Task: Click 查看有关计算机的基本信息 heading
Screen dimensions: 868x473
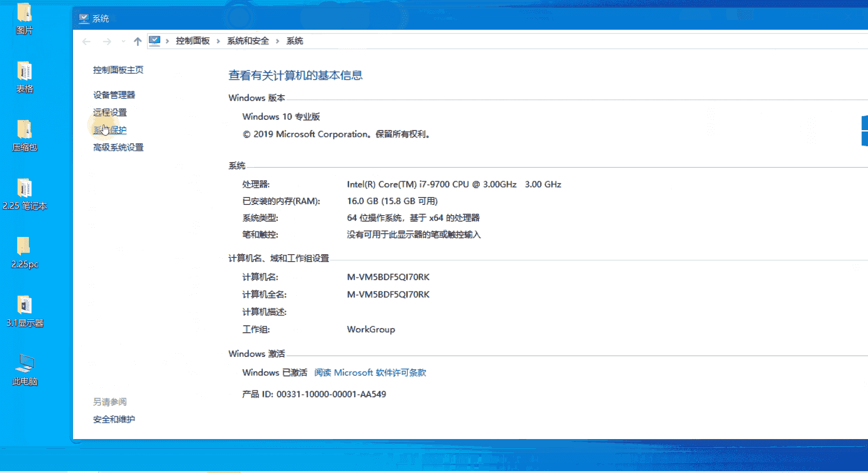Action: coord(295,75)
